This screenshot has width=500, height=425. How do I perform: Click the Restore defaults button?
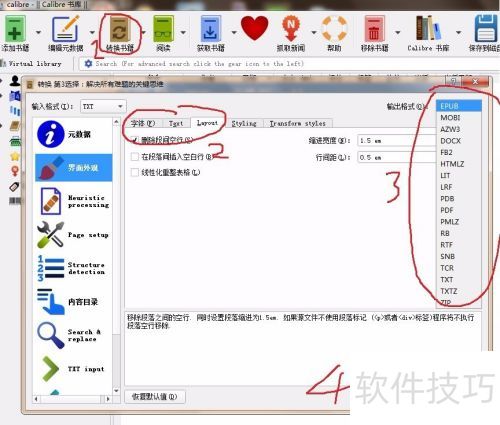(155, 397)
